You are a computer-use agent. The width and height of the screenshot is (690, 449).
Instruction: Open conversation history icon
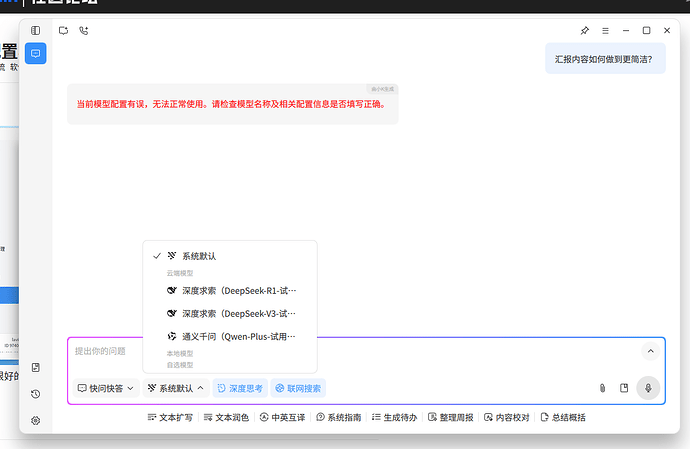[x=36, y=394]
